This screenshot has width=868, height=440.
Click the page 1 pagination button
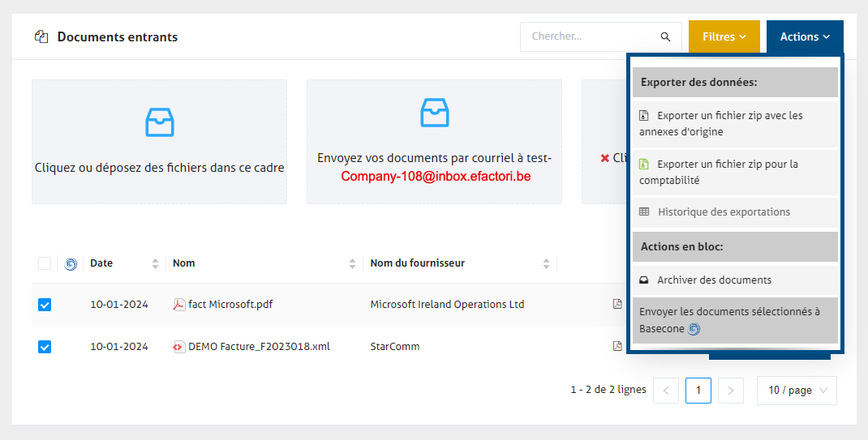point(698,391)
